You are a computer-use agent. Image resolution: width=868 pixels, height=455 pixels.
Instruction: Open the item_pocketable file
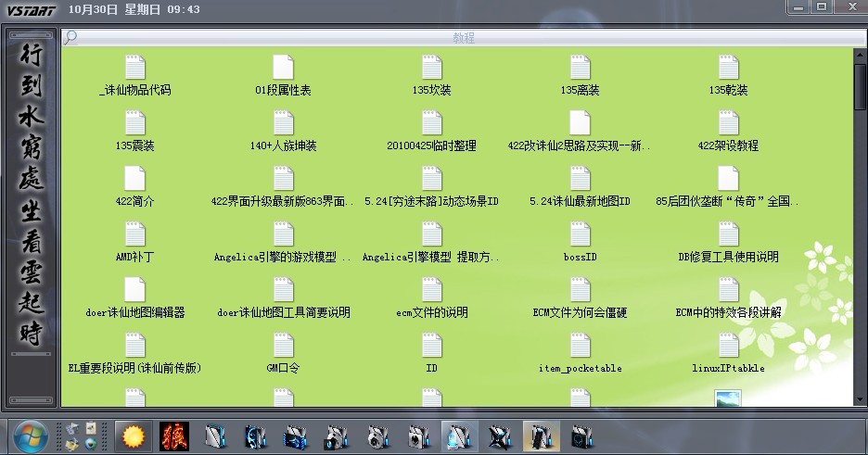click(x=580, y=347)
